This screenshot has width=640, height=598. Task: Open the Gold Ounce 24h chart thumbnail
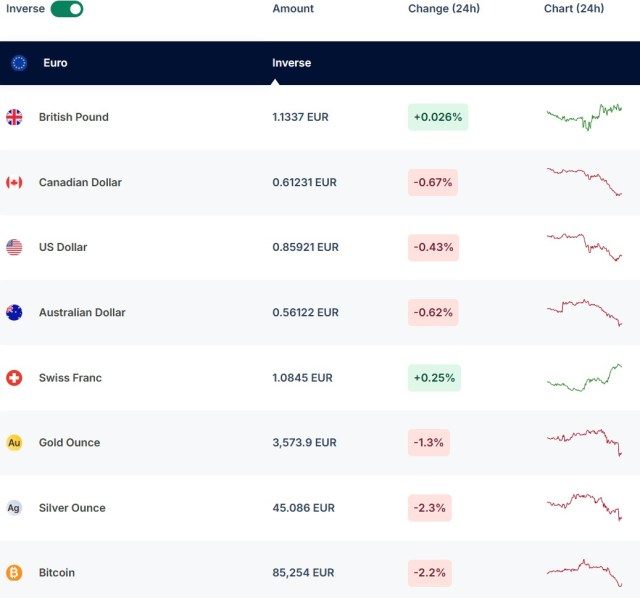coord(584,441)
